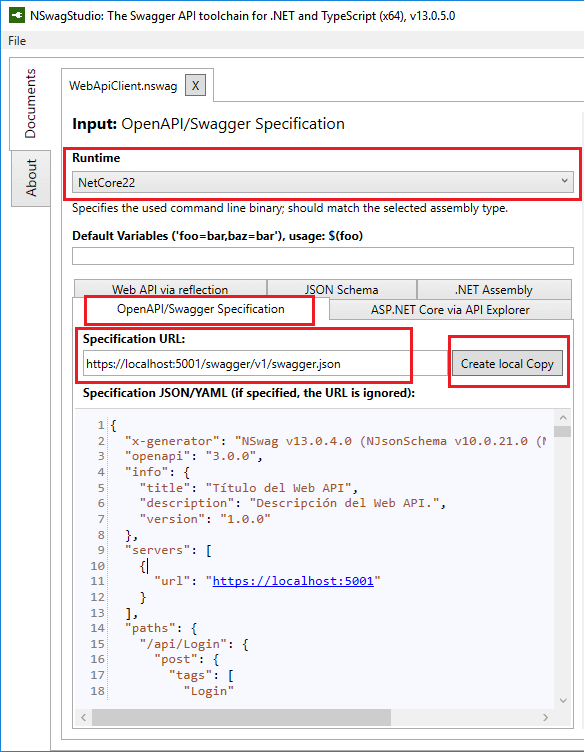
Task: Click the "Login" value on line 18
Action: (x=209, y=691)
